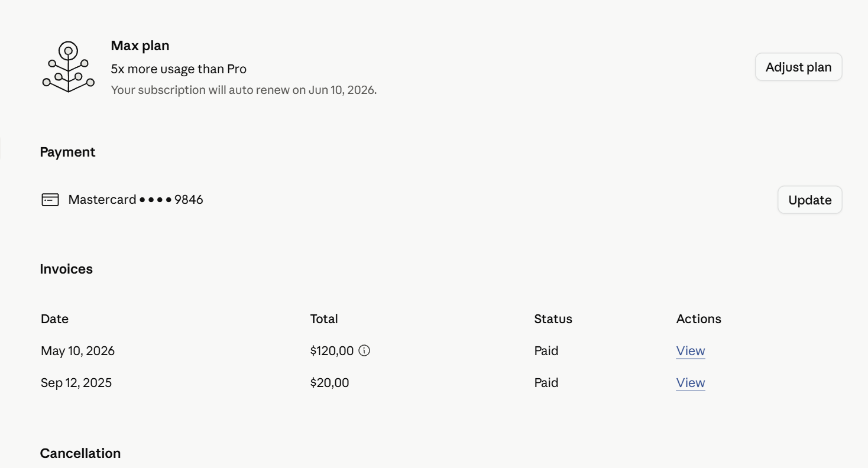View the Sep 12, 2025 invoice
Viewport: 868px width, 468px height.
pos(691,383)
